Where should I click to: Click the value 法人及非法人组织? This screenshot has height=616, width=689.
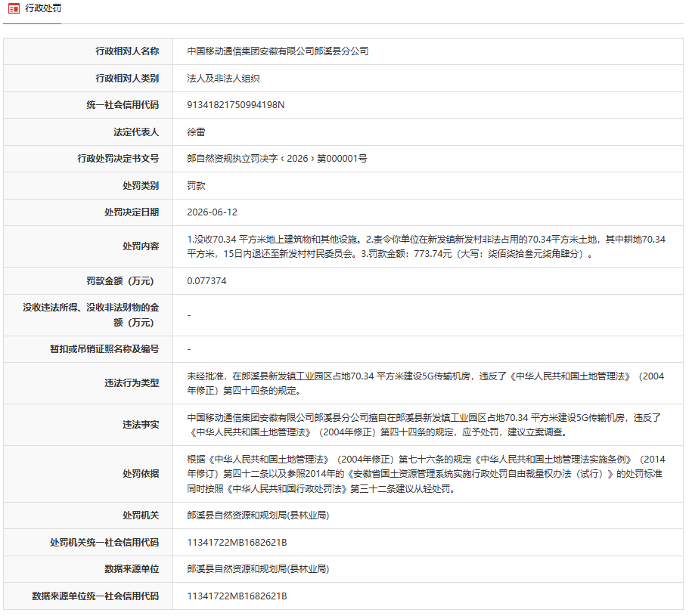tap(223, 79)
